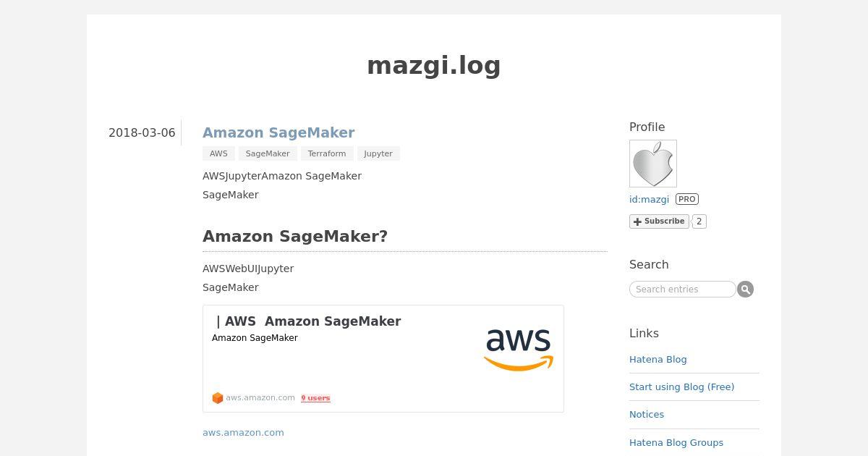This screenshot has width=868, height=456.
Task: Go to mazgi.log blog home title
Action: point(434,65)
